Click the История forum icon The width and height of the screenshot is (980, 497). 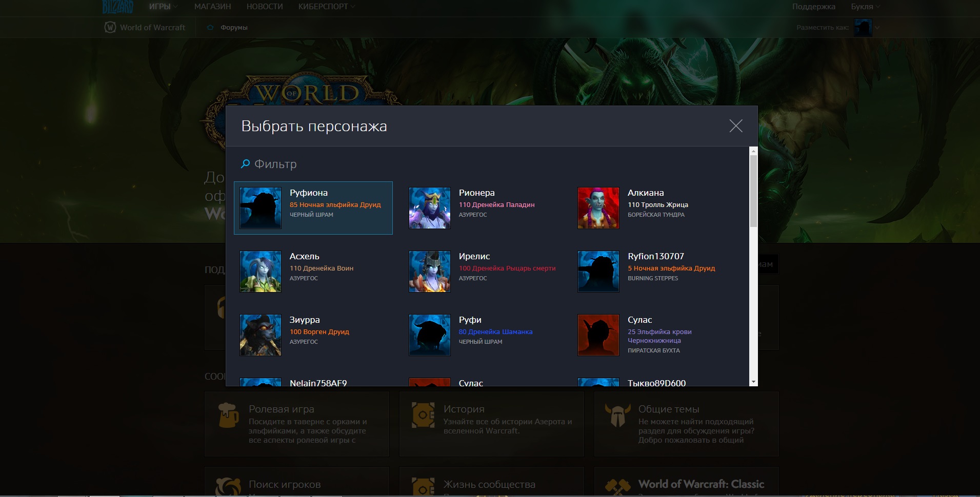click(423, 415)
